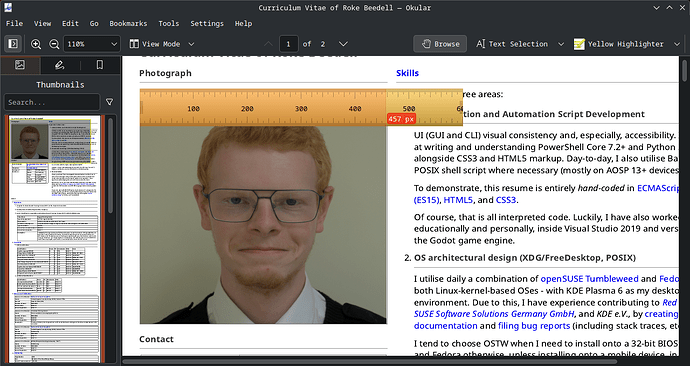
Task: Click the thumbnails panel vertical scrollbar
Action: (110, 166)
